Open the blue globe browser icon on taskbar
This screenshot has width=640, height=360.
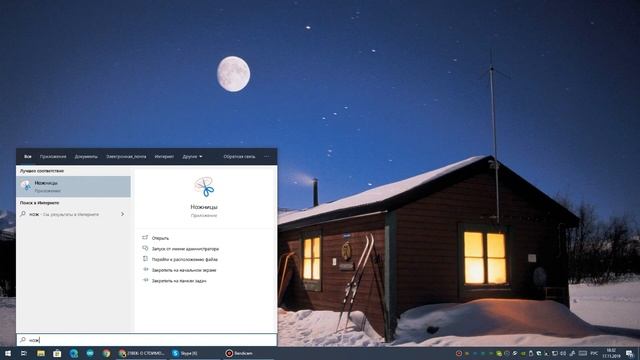[x=74, y=353]
